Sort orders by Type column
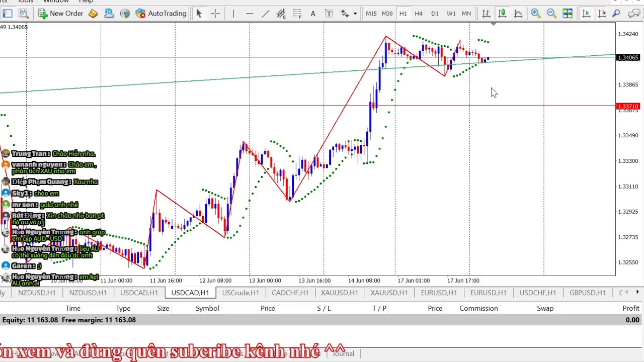644x362 pixels. [123, 308]
